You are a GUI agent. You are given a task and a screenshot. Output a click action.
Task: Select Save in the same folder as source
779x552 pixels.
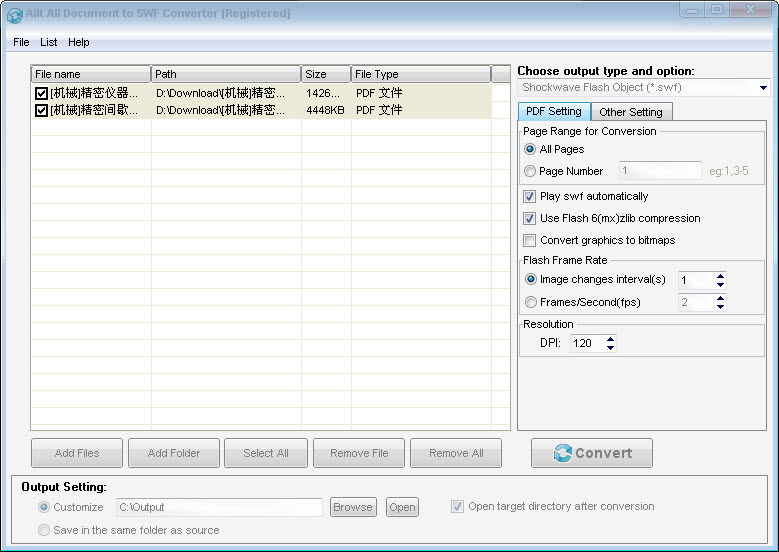(44, 530)
